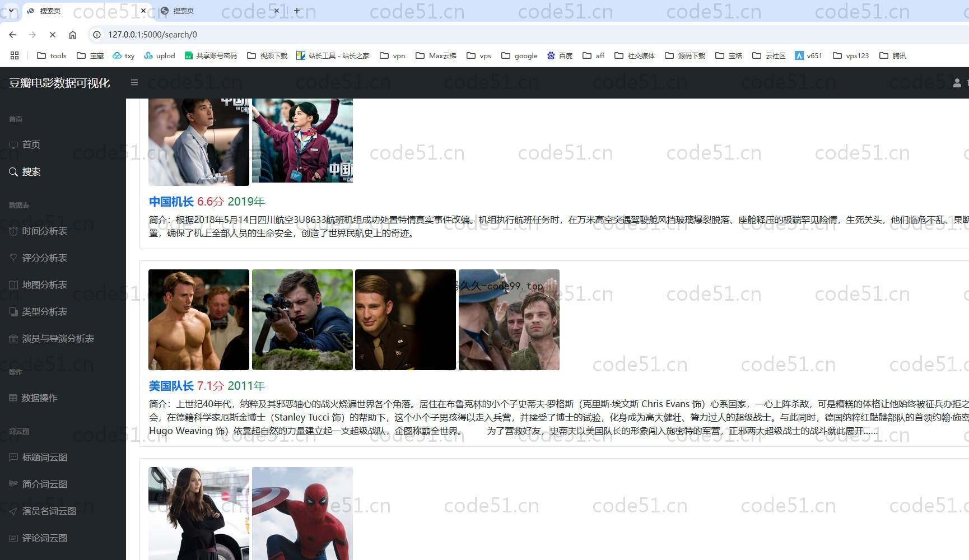969x560 pixels.
Task: Open the apps grid icon in bookmarks bar
Action: click(15, 55)
